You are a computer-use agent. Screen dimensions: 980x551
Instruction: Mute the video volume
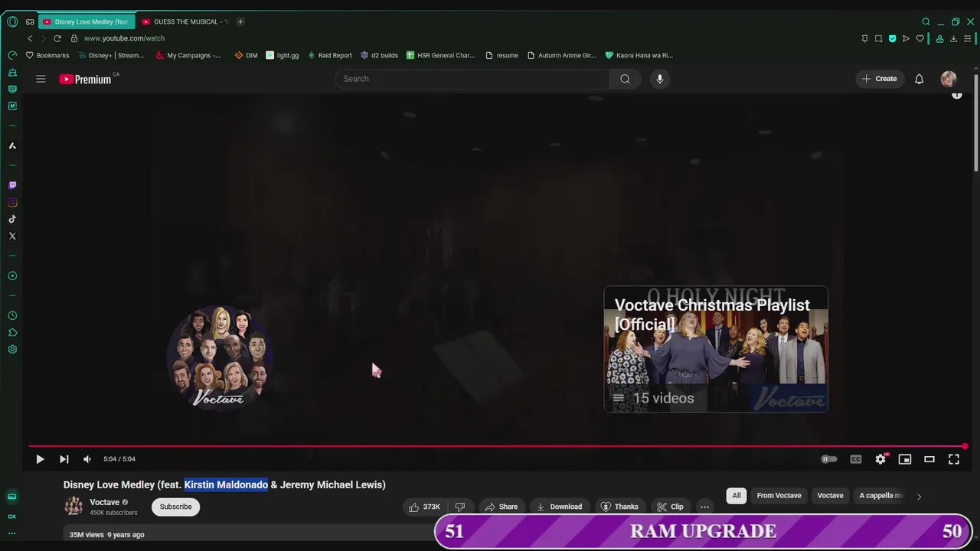click(87, 459)
